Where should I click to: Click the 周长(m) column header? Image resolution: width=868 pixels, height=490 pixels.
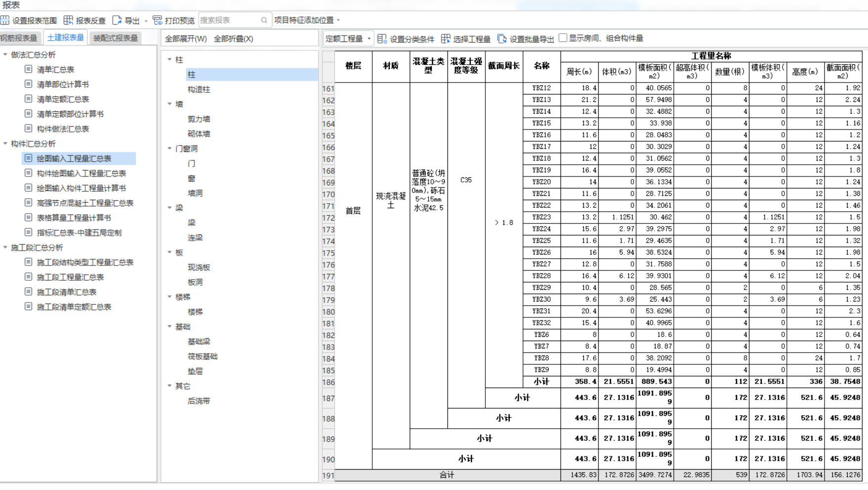(579, 72)
